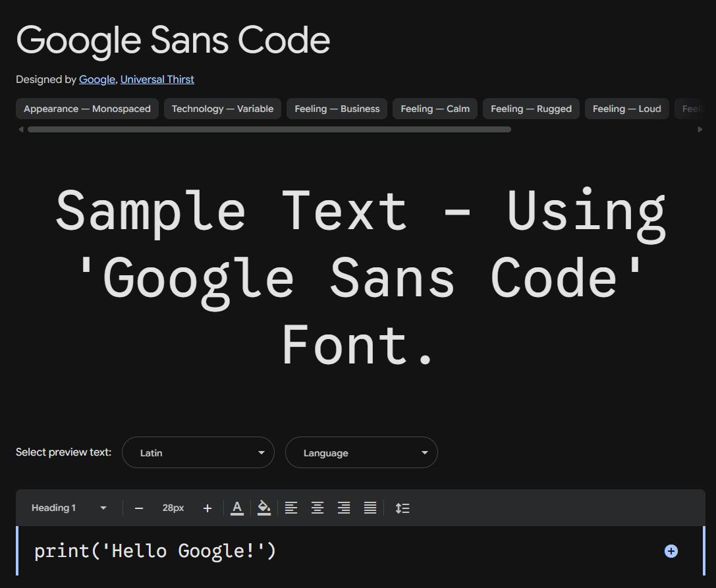Open the Language dropdown

361,452
